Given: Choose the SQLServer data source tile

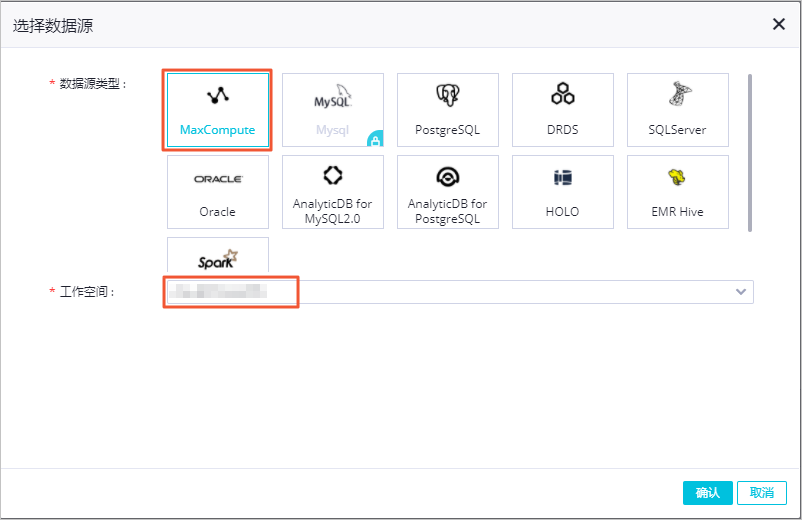Looking at the screenshot, I should click(678, 110).
